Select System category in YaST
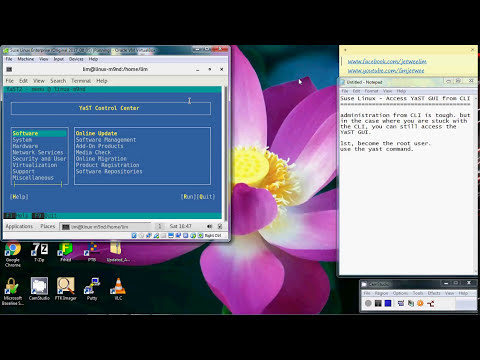This screenshot has height=360, width=480. [x=22, y=140]
